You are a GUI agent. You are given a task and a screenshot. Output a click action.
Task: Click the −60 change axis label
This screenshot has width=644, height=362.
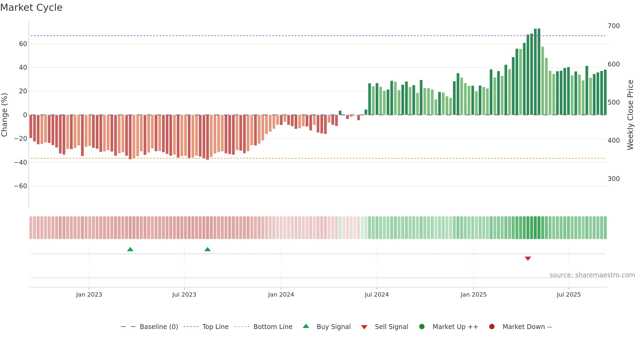(21, 186)
